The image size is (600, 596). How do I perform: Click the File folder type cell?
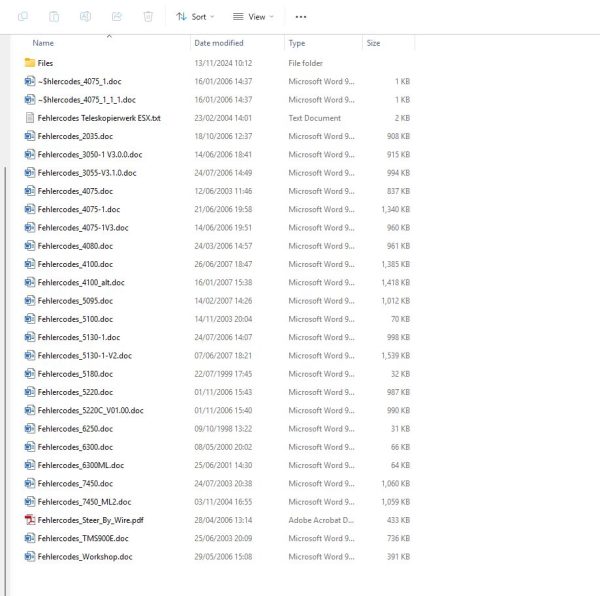305,63
